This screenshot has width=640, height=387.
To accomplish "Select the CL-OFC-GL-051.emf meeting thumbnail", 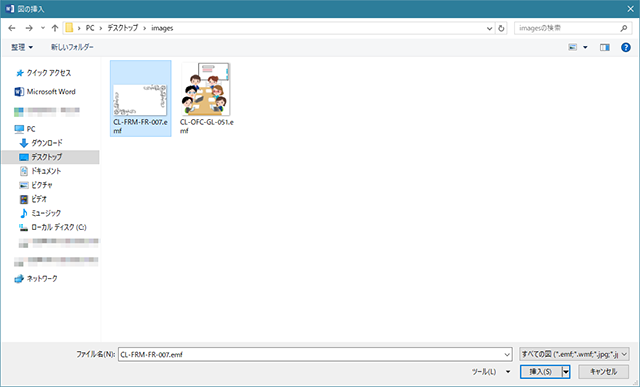I will point(206,89).
